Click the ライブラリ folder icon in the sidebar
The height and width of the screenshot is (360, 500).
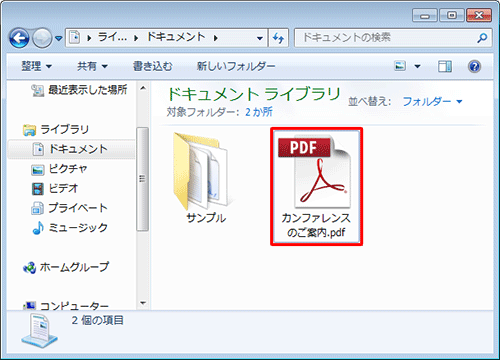29,130
